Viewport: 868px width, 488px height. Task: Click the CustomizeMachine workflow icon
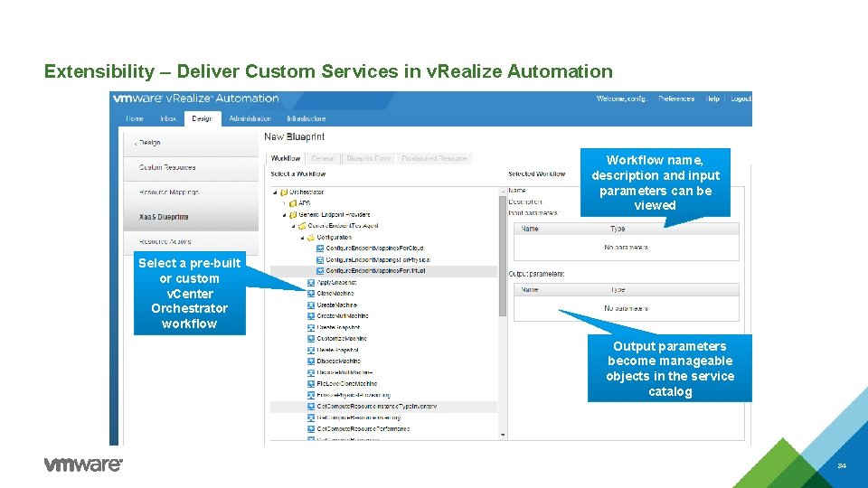[311, 339]
